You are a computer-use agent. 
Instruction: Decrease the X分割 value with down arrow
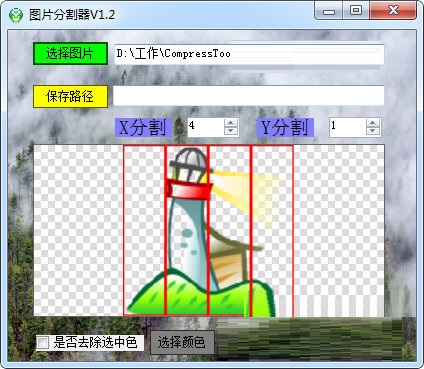231,131
